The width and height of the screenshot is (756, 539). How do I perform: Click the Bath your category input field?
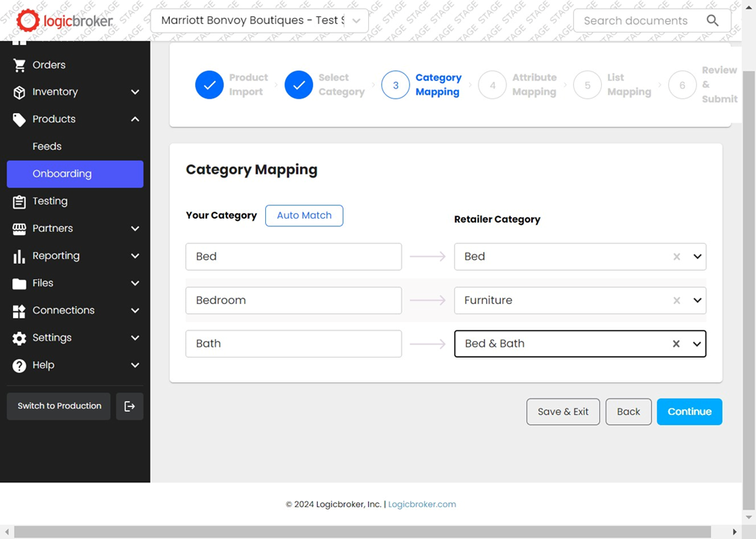[293, 344]
